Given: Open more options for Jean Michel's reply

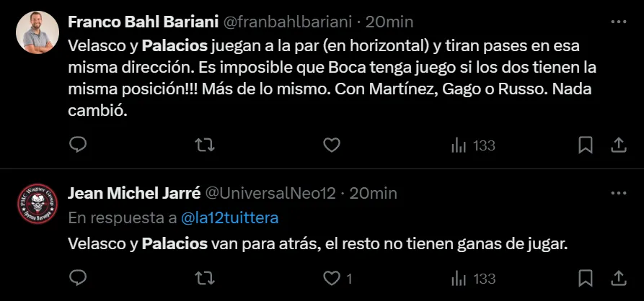Looking at the screenshot, I should click(618, 193).
